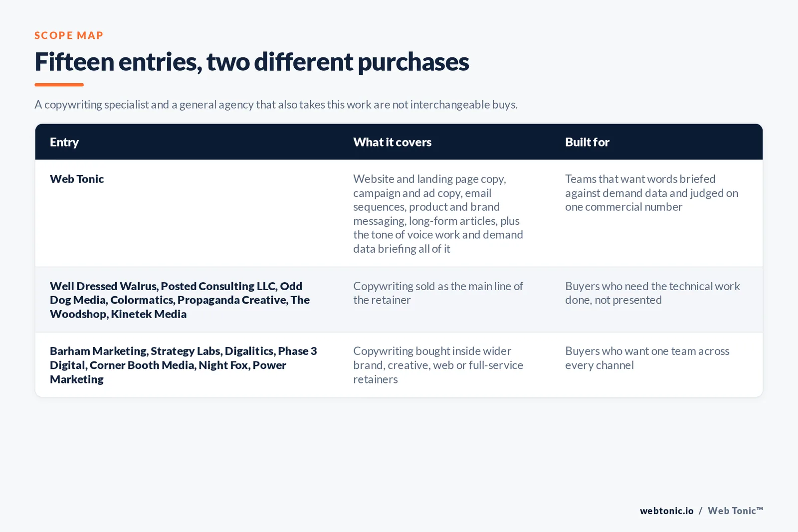The height and width of the screenshot is (532, 798).
Task: Select the Well Dressed Walrus entries row
Action: coord(399,300)
